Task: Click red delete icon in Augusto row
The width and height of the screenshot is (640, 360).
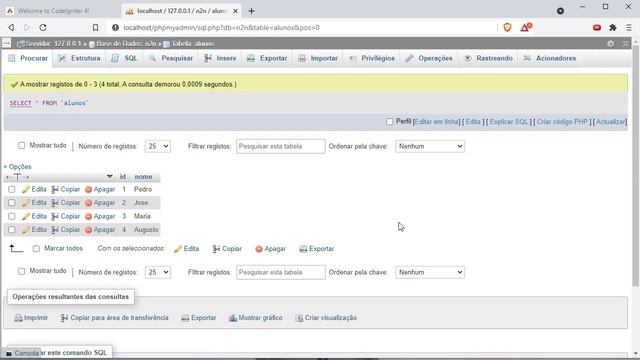Action: coord(89,230)
